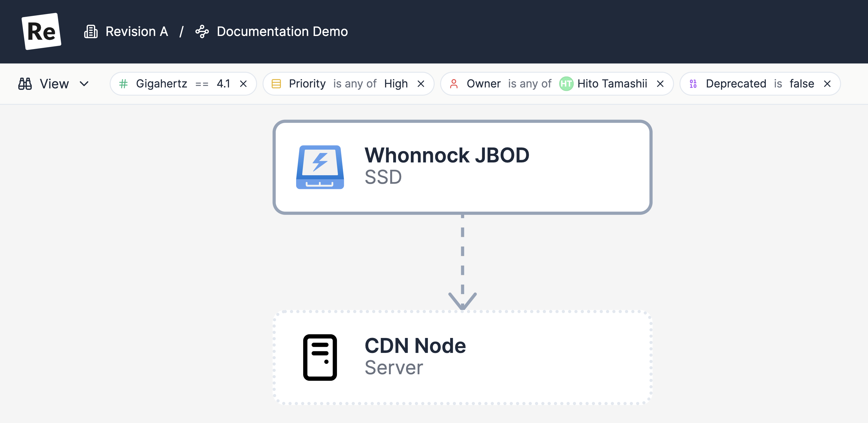The width and height of the screenshot is (868, 423).
Task: Remove the Priority filter
Action: point(421,84)
